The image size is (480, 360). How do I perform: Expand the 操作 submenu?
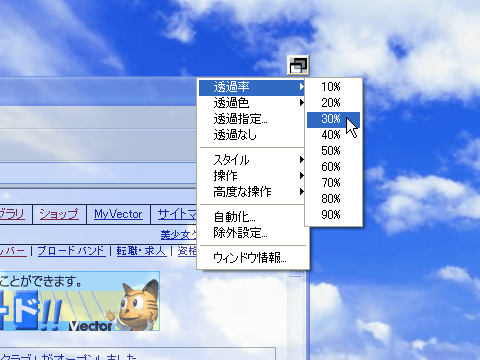tap(252, 176)
